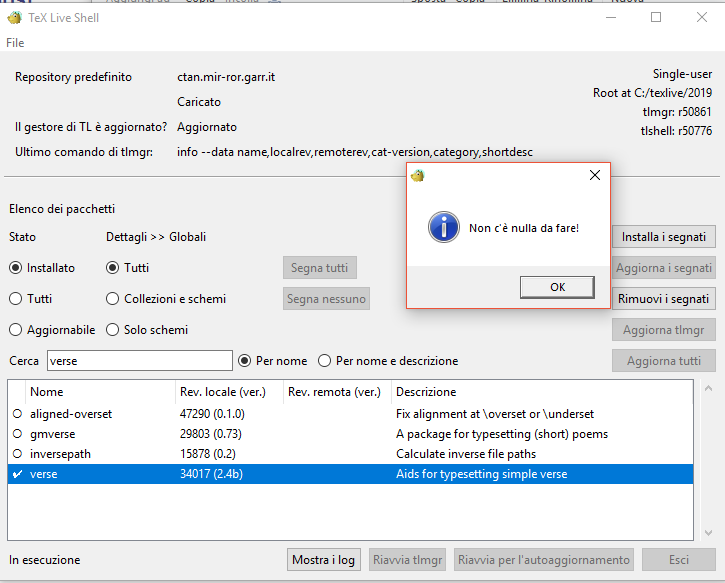Image resolution: width=725 pixels, height=583 pixels.
Task: Select Per nome e descrizione option
Action: click(x=325, y=361)
